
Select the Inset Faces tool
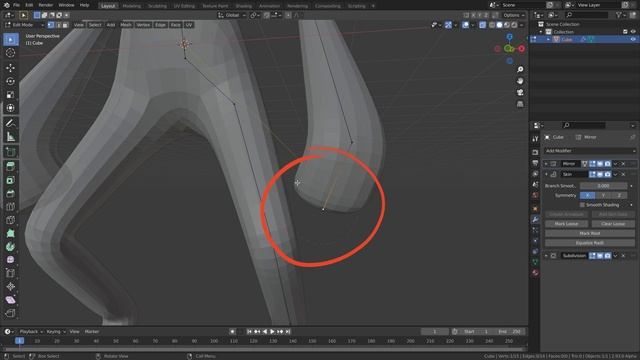(x=11, y=180)
